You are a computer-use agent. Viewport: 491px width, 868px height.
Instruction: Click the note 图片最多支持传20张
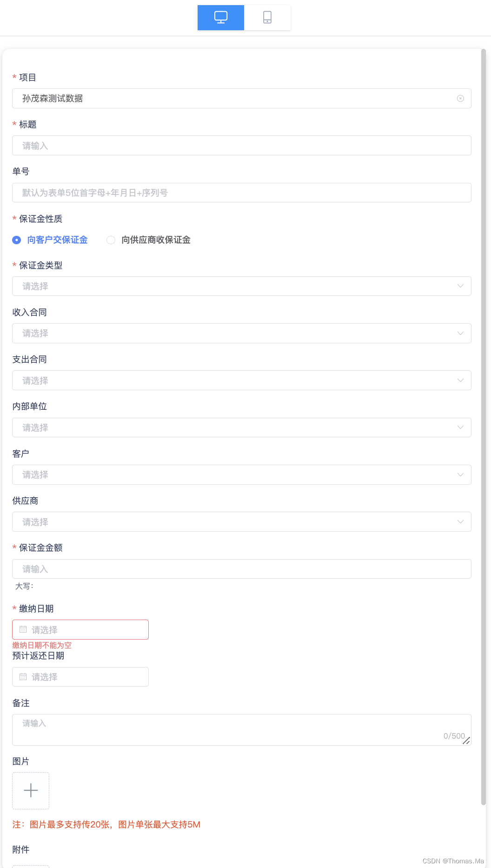(x=106, y=824)
